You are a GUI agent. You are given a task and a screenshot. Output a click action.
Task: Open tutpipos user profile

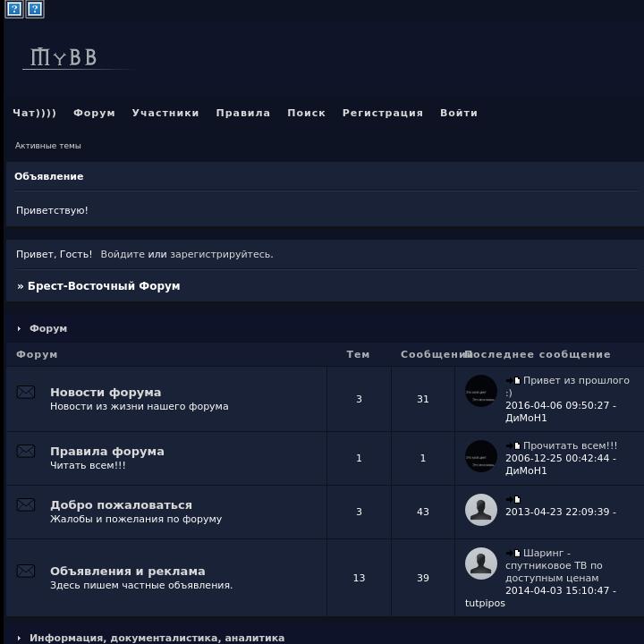tap(485, 604)
